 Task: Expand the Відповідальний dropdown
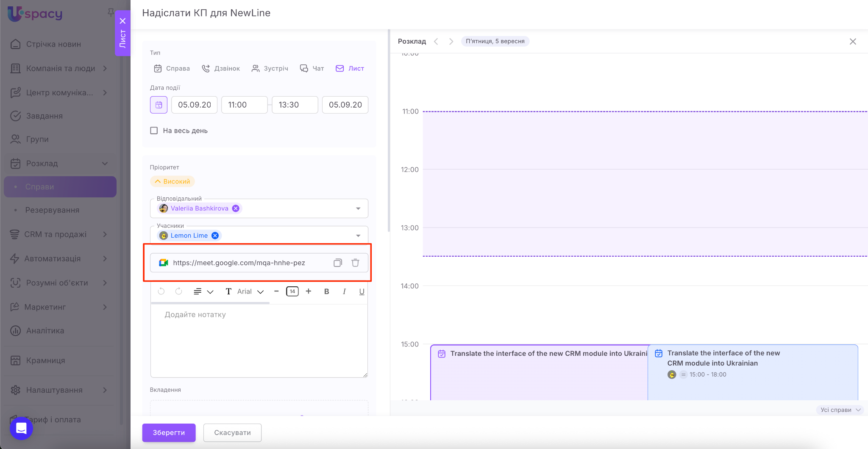pos(358,208)
